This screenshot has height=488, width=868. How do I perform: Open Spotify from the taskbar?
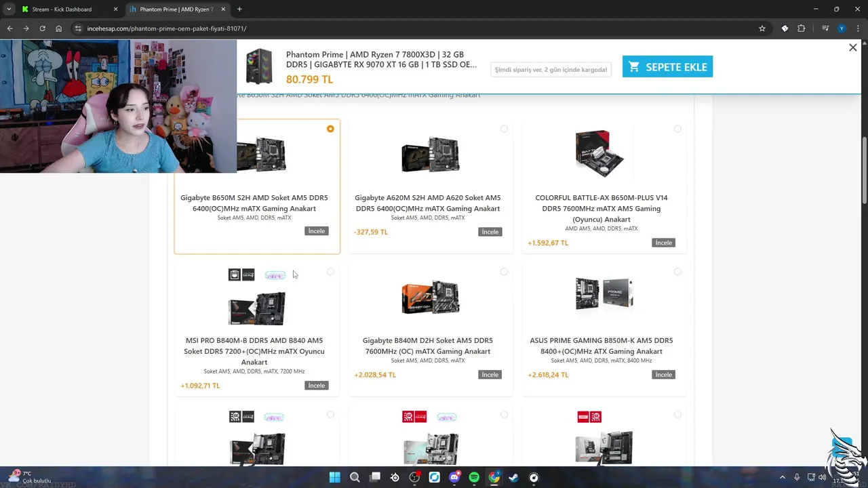(474, 477)
